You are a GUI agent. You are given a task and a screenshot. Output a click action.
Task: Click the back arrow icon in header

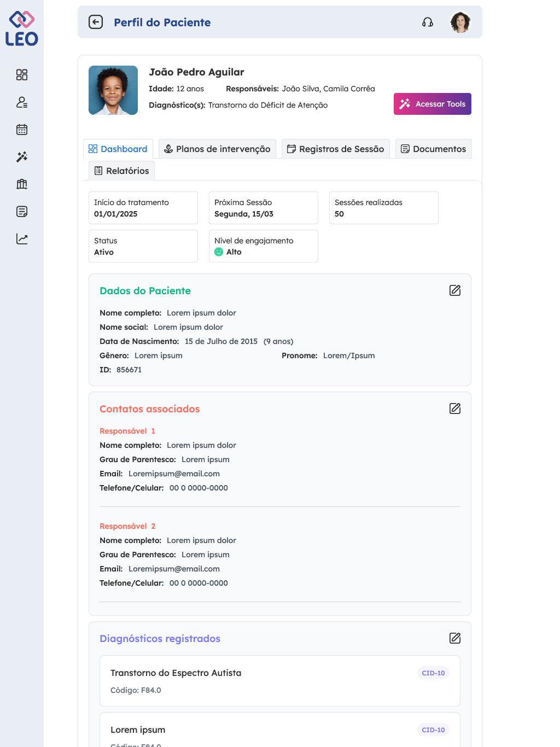click(x=96, y=22)
